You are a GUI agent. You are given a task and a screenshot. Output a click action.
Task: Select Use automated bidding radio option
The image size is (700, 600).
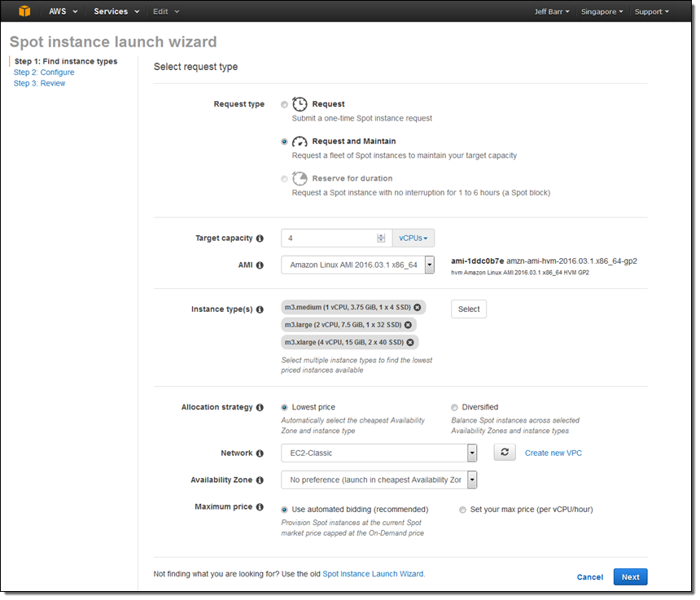point(284,510)
